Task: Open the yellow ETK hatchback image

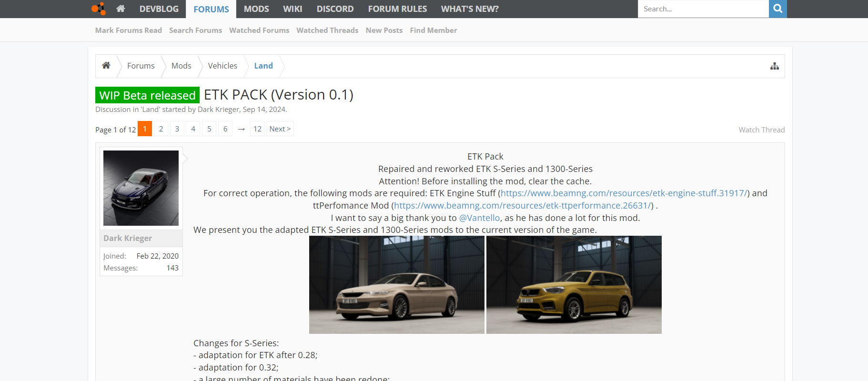Action: [x=574, y=285]
